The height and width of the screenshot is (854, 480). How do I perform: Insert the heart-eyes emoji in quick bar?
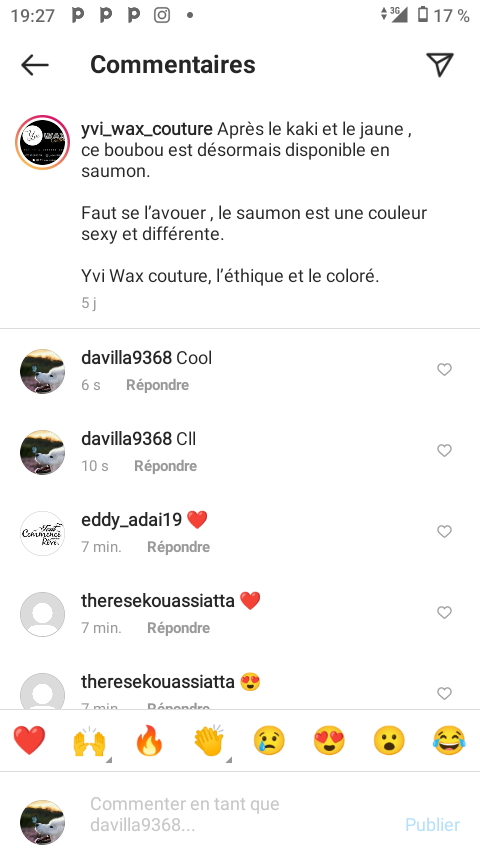click(329, 740)
